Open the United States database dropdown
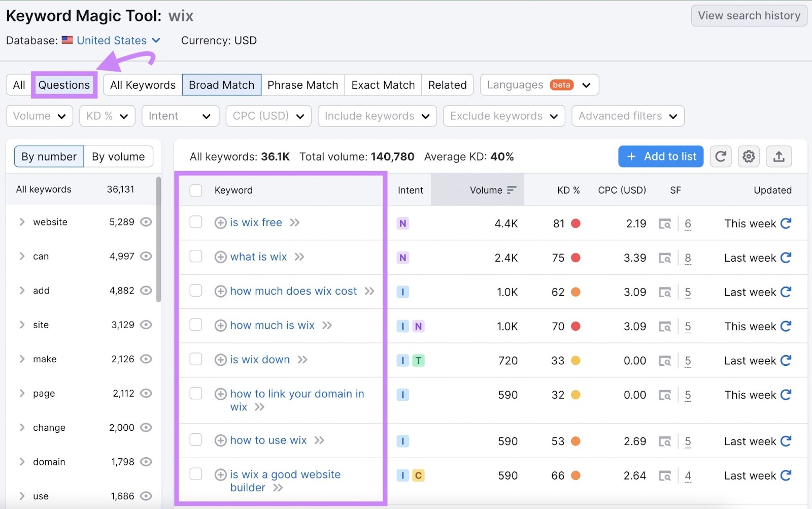 [111, 40]
